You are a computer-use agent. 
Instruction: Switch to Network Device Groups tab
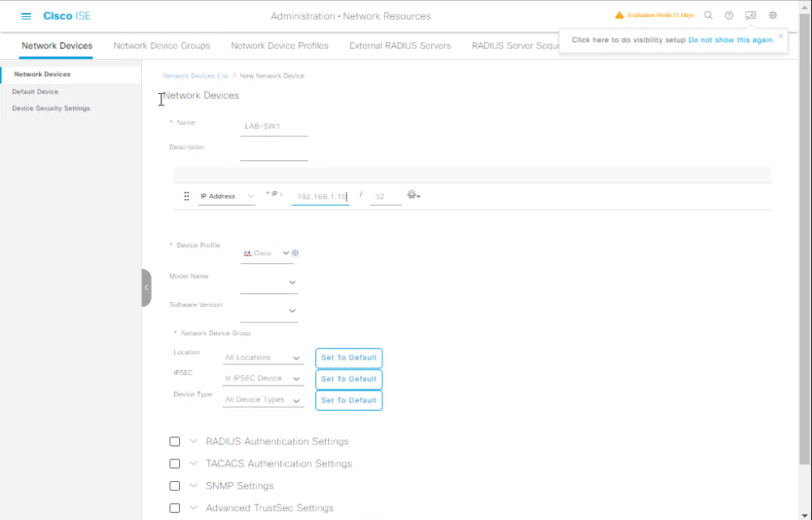(x=161, y=45)
